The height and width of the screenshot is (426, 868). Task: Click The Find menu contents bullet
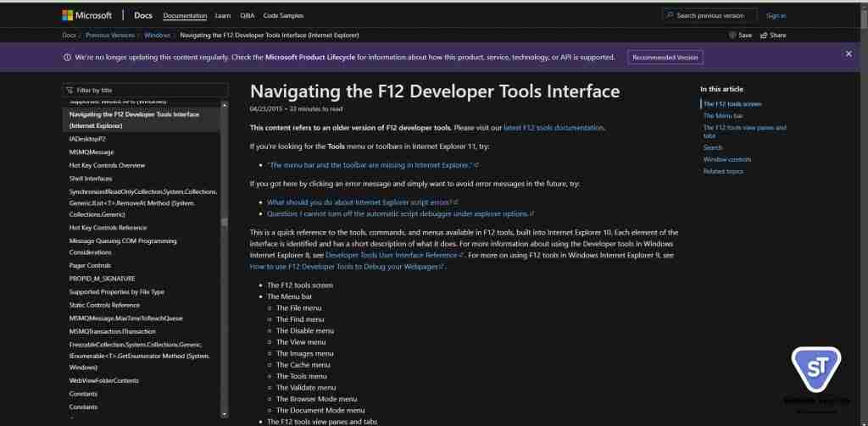(300, 320)
